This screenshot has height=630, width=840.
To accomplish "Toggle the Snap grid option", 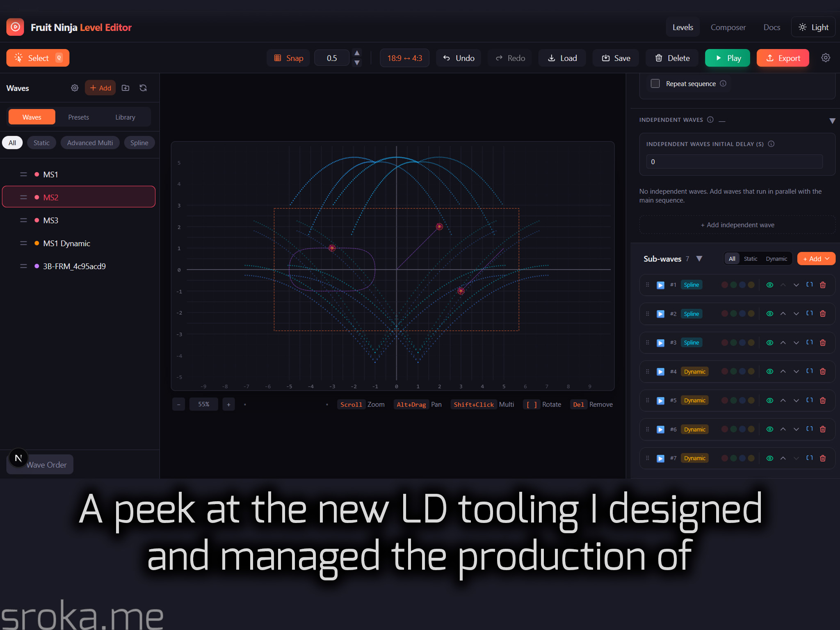I will point(288,58).
